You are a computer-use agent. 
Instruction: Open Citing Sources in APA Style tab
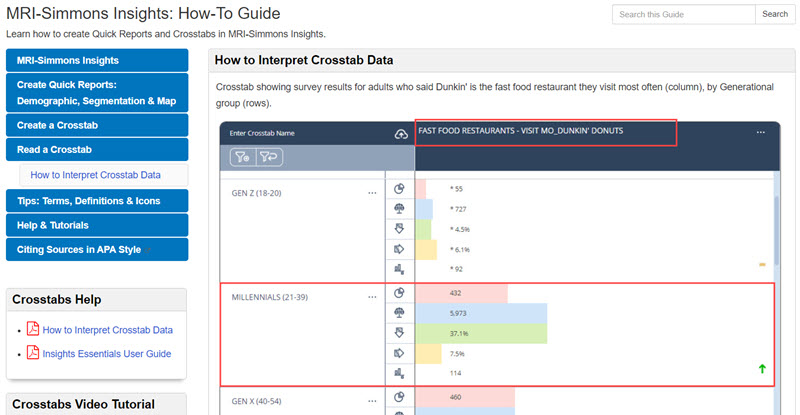[97, 250]
